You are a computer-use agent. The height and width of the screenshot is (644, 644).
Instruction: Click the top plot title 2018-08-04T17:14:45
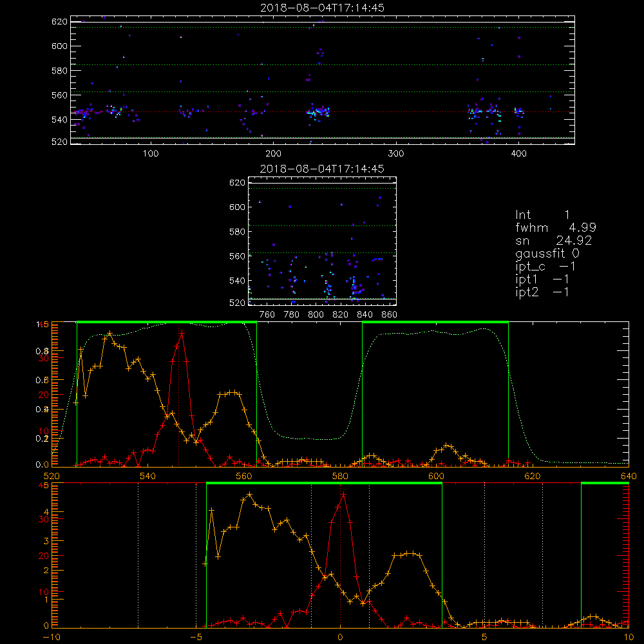323,8
